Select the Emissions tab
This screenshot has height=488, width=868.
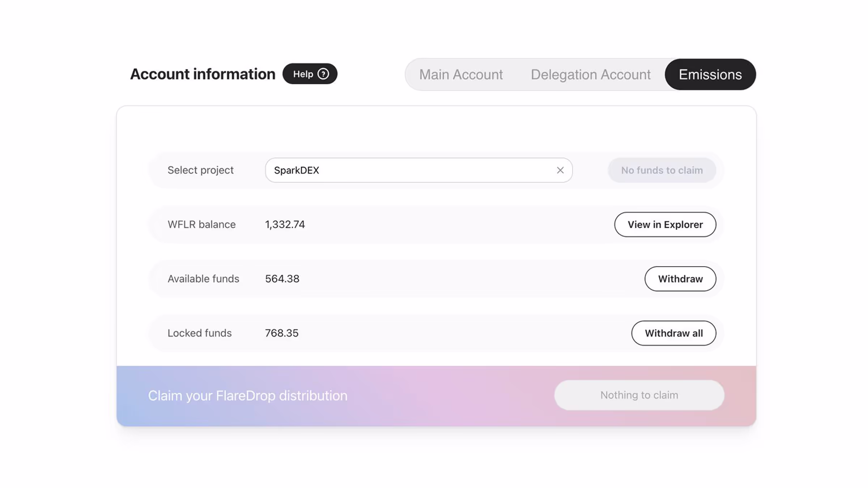click(x=710, y=74)
